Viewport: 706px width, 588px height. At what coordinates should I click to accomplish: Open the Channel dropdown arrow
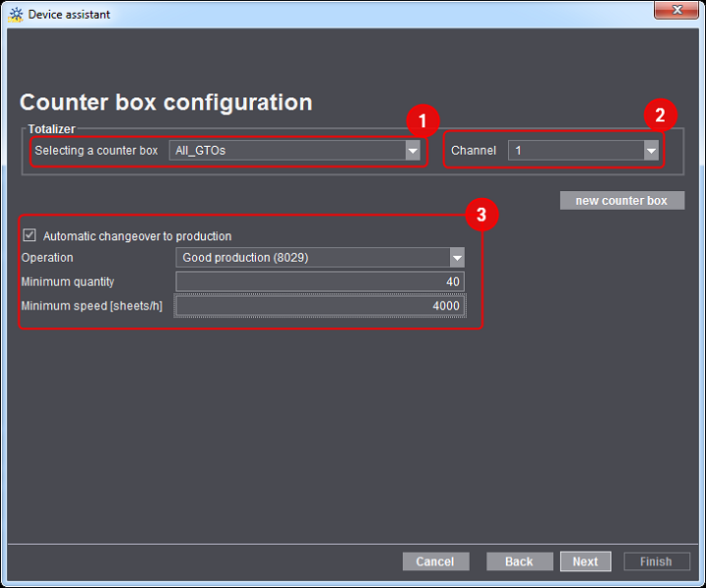tap(651, 151)
